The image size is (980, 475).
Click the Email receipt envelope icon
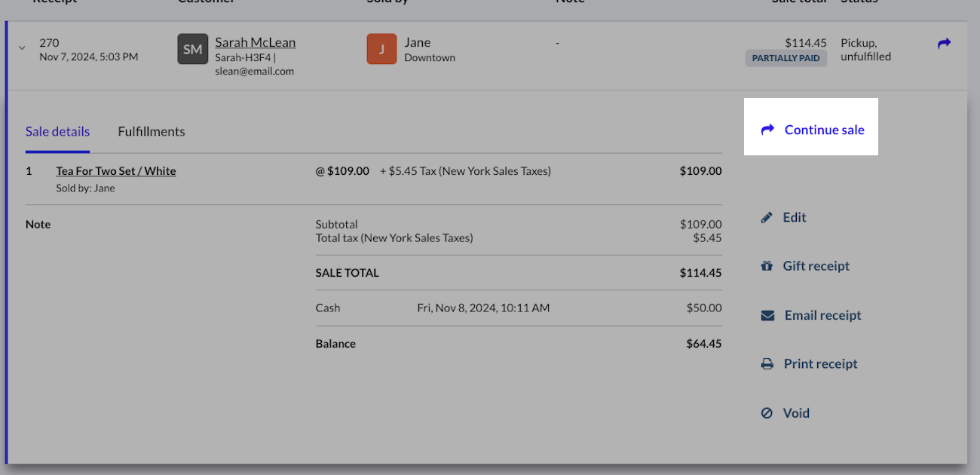[767, 316]
